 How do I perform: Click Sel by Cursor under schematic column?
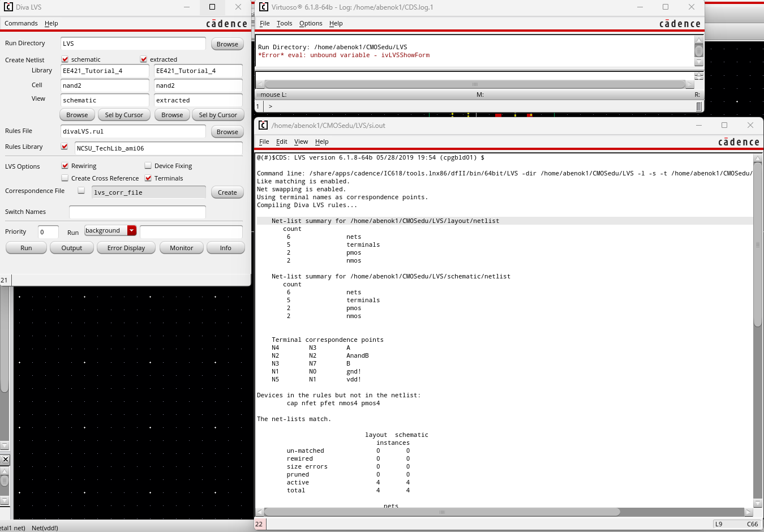[x=124, y=115]
